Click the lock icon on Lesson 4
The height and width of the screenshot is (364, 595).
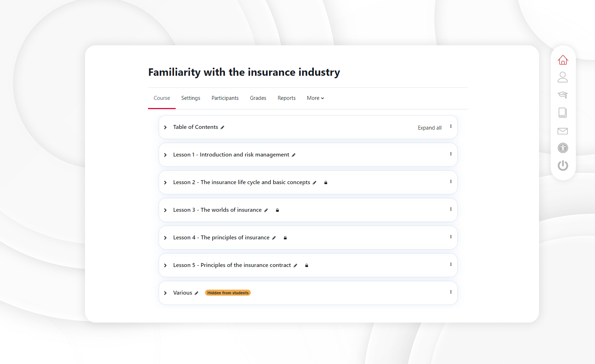tap(285, 238)
